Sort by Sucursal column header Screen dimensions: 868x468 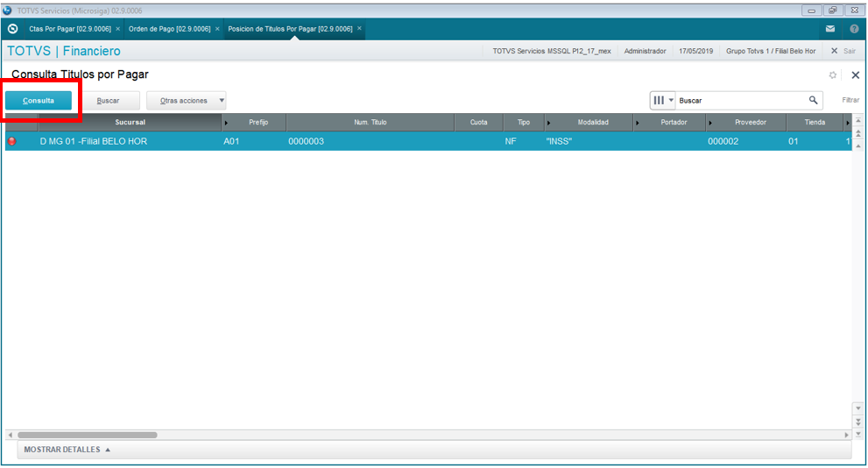pyautogui.click(x=131, y=123)
